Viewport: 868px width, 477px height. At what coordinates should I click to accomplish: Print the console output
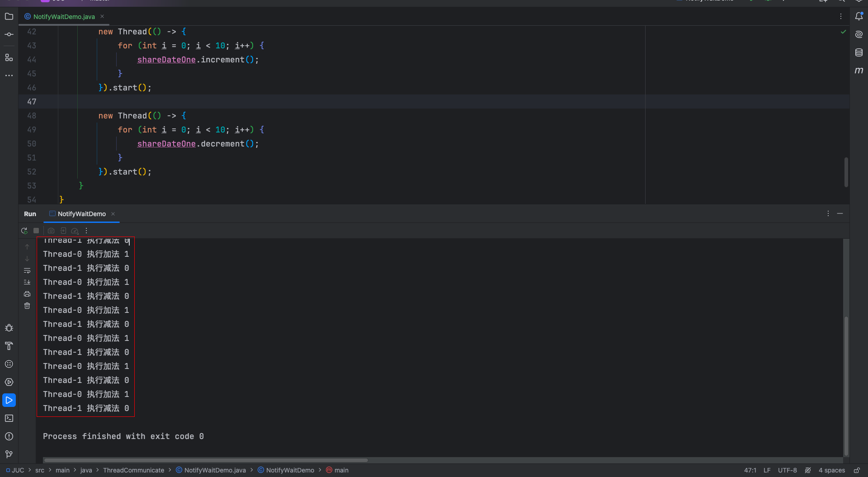point(27,294)
